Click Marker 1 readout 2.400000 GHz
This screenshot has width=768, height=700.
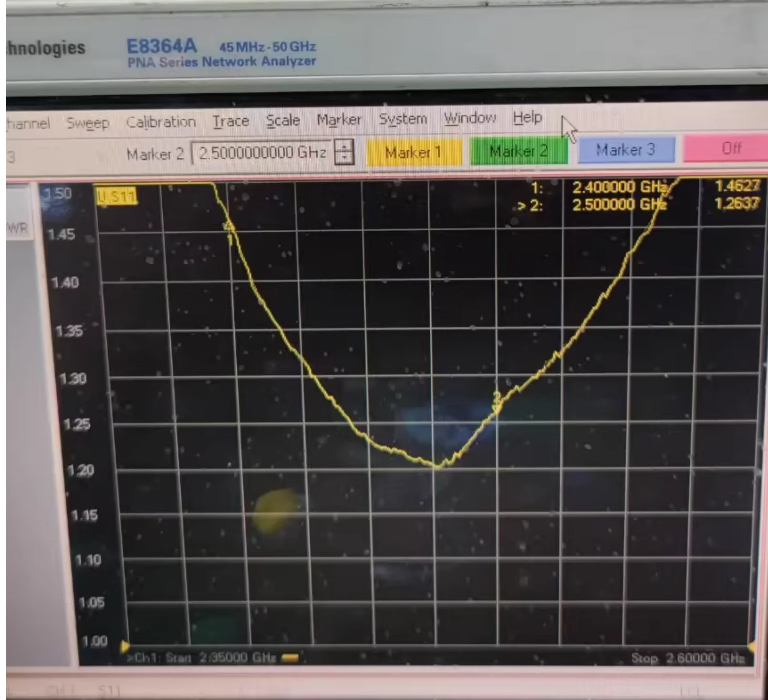(620, 187)
